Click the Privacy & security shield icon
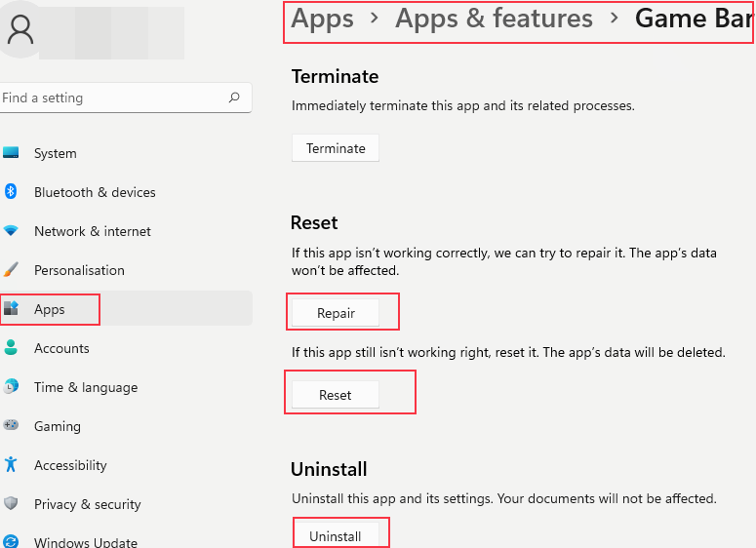 click(11, 504)
